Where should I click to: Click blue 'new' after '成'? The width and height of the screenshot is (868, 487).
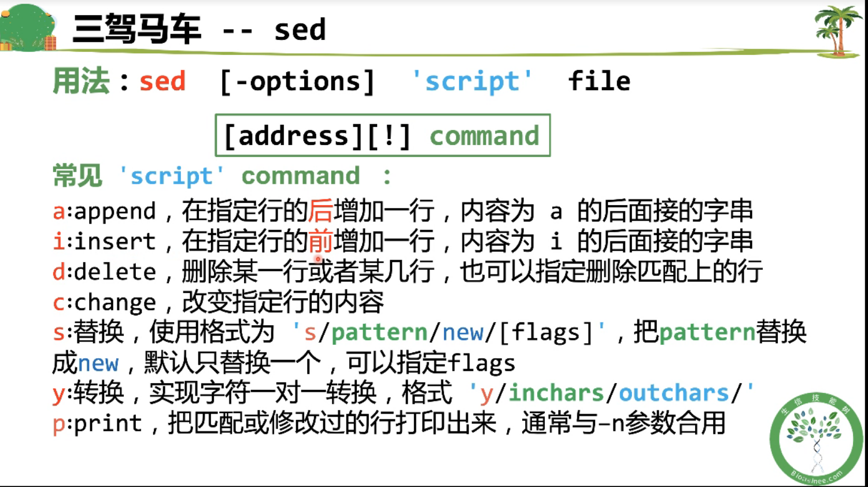click(98, 363)
